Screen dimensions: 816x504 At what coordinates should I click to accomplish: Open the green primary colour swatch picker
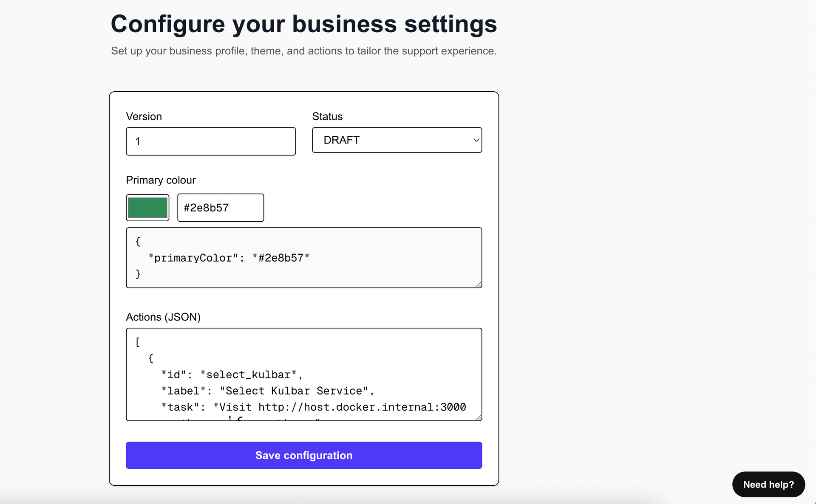[147, 208]
